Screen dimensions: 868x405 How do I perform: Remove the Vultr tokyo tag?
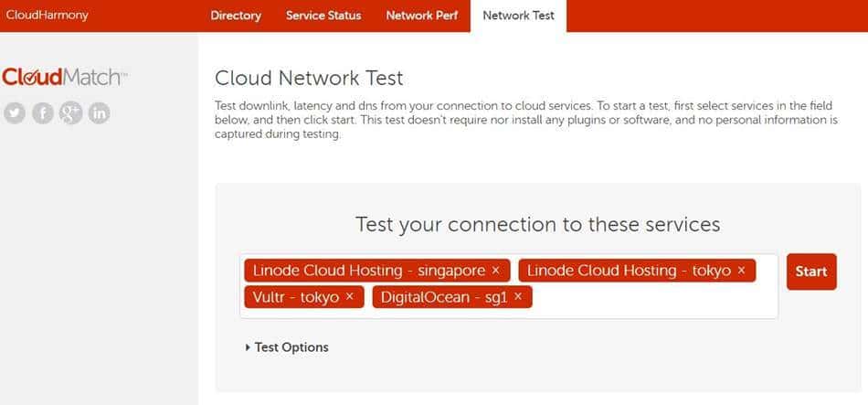pos(349,297)
